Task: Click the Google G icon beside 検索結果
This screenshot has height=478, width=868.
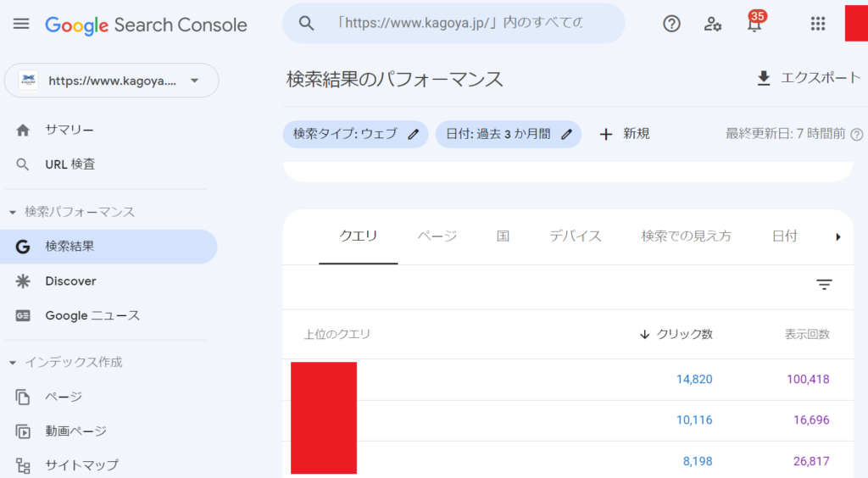Action: [x=23, y=247]
